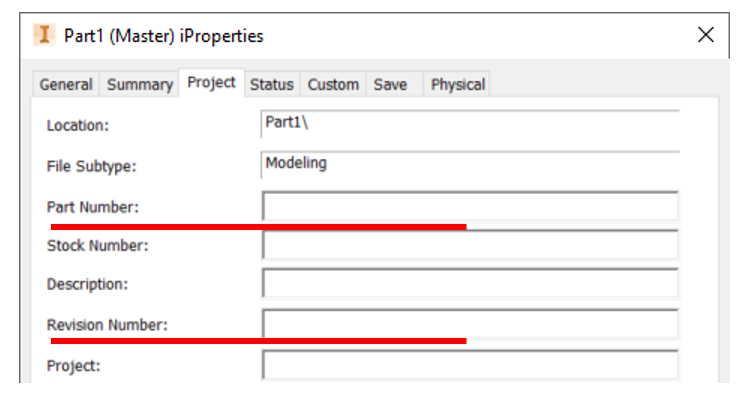Image resolution: width=743 pixels, height=395 pixels.
Task: Go to the Status tab
Action: [x=272, y=85]
